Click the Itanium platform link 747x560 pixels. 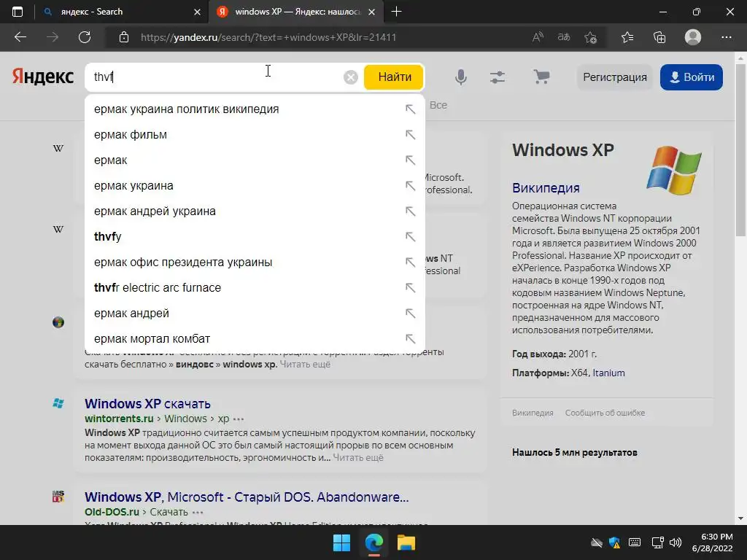coord(608,373)
